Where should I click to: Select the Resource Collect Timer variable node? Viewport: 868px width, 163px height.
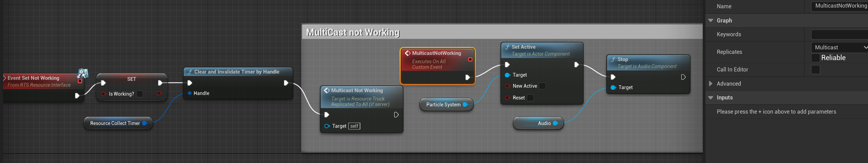tap(118, 123)
